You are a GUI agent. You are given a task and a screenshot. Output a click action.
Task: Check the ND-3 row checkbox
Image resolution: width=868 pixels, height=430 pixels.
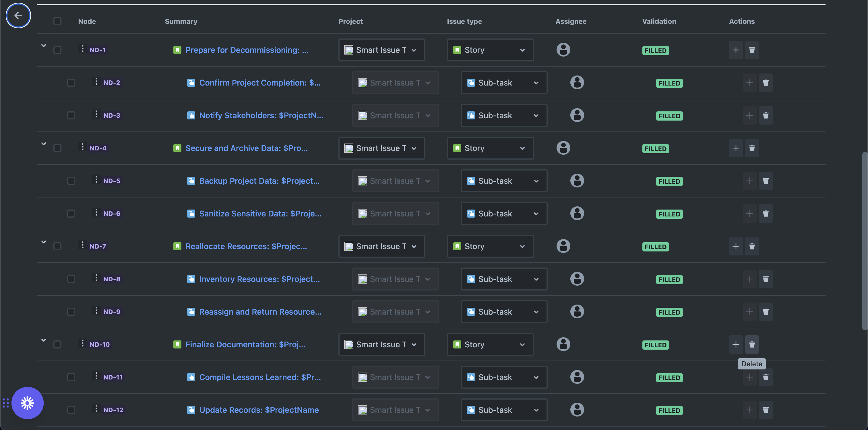click(x=71, y=115)
